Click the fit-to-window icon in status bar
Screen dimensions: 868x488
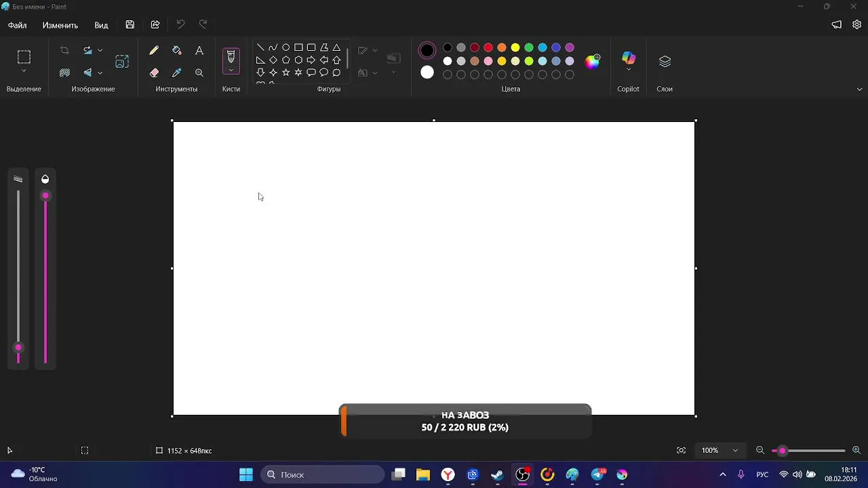coord(681,450)
